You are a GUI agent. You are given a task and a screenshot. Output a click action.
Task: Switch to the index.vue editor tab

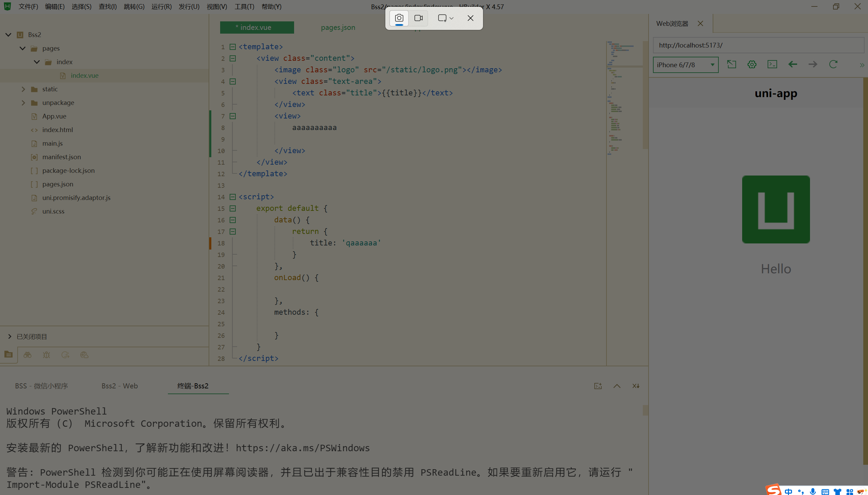257,27
